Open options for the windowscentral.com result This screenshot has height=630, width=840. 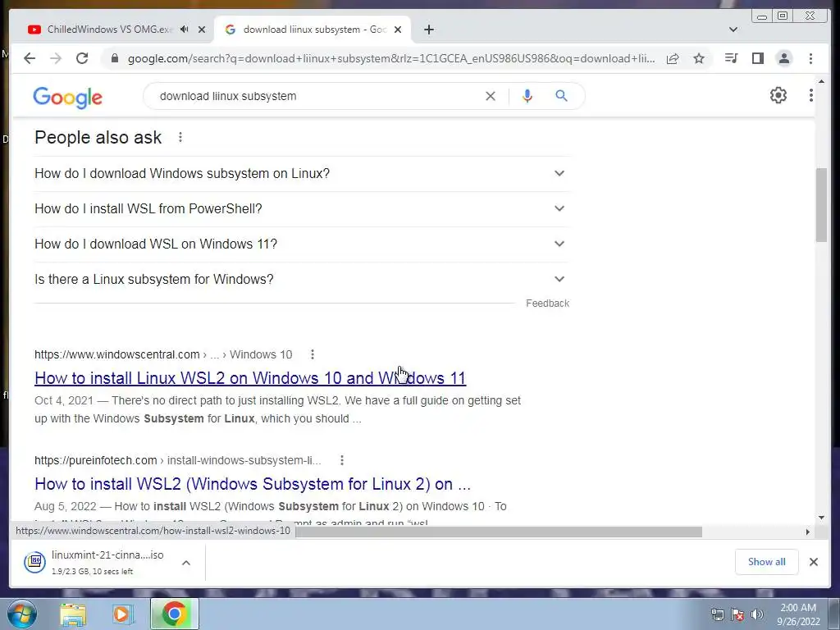tap(313, 354)
